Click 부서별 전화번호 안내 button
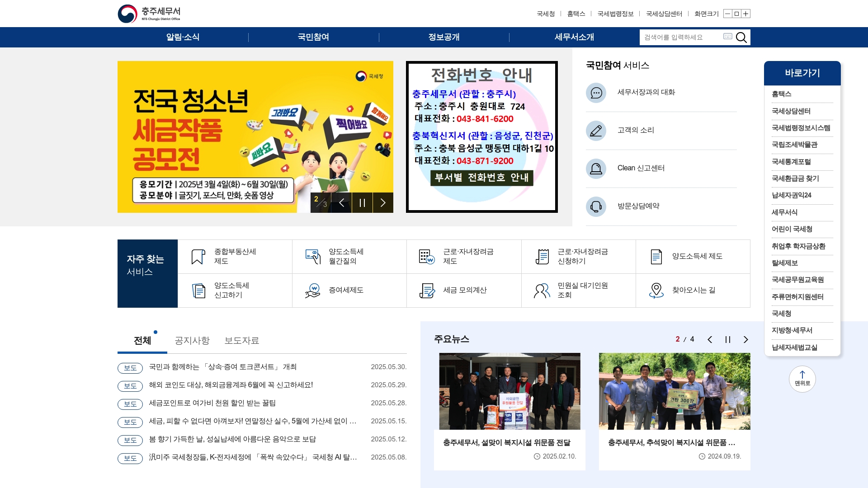868x488 pixels. tap(481, 178)
